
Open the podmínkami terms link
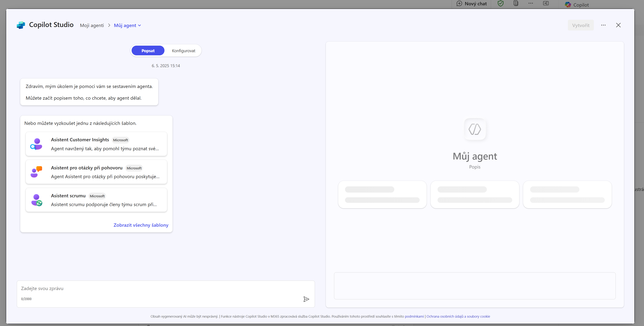(414, 316)
